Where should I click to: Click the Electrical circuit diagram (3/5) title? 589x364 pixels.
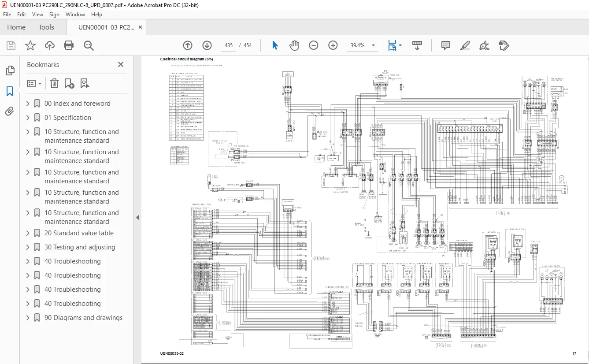point(186,59)
